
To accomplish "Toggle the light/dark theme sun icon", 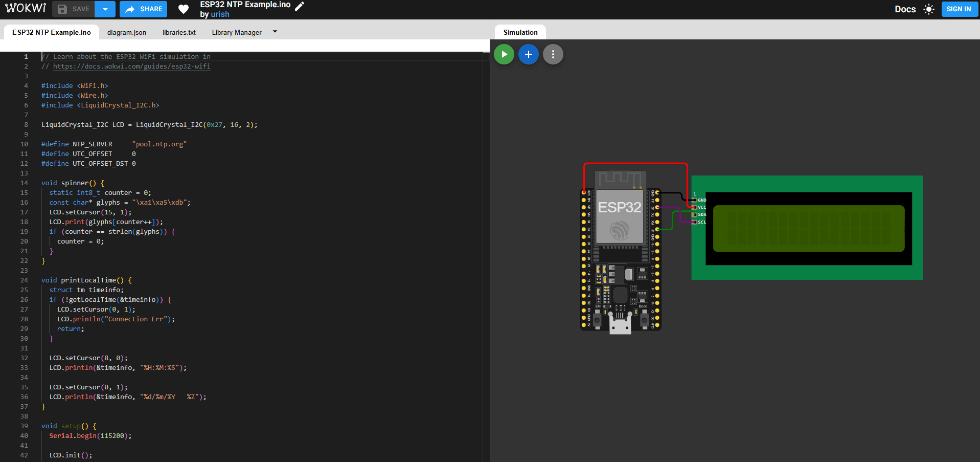I will pyautogui.click(x=929, y=9).
